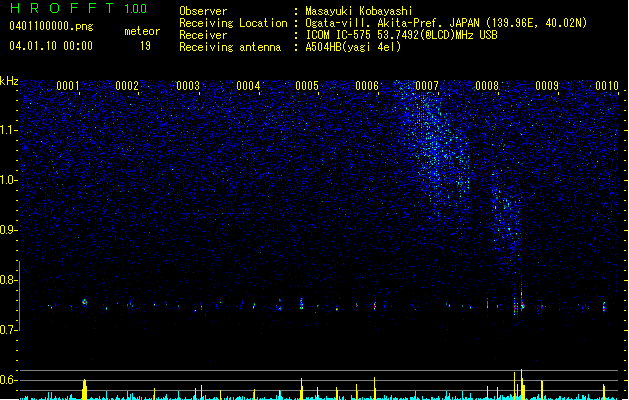Viewport: 629px width, 400px height.
Task: Click the 0.7 kHz axis label
Action: coord(8,330)
